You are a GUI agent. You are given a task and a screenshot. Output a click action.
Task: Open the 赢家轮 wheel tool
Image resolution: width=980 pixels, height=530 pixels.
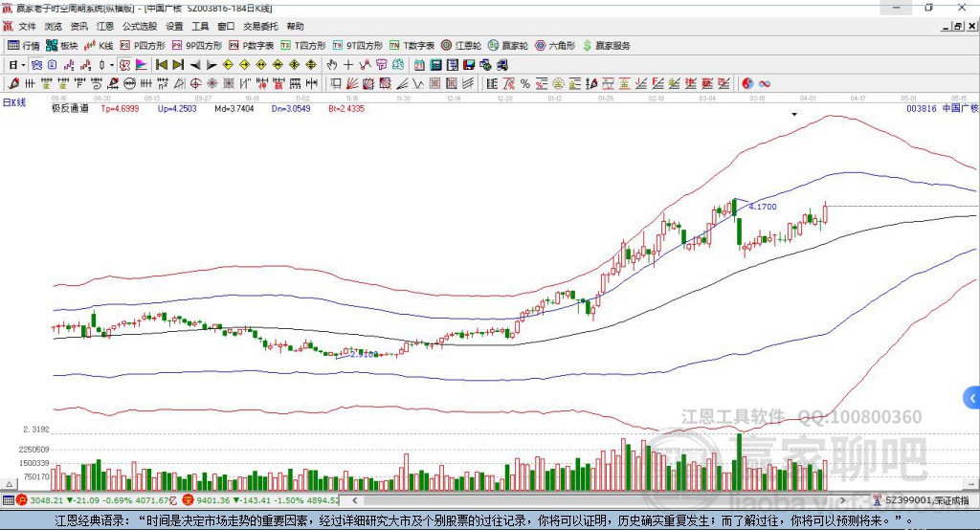coord(508,46)
